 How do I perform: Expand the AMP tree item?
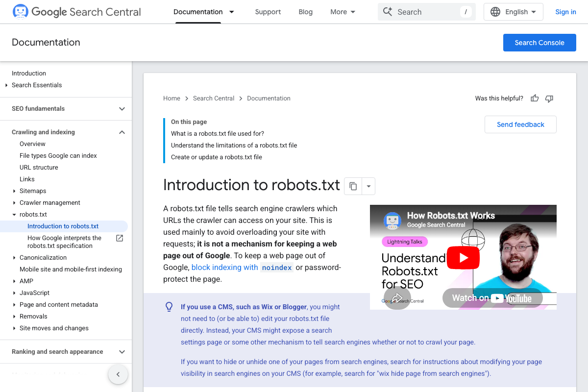[x=14, y=281]
